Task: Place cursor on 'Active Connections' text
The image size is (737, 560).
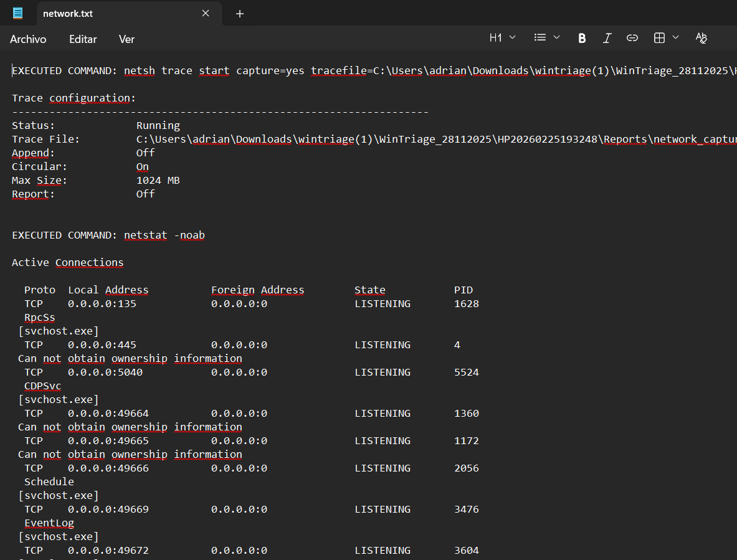Action: pos(67,263)
